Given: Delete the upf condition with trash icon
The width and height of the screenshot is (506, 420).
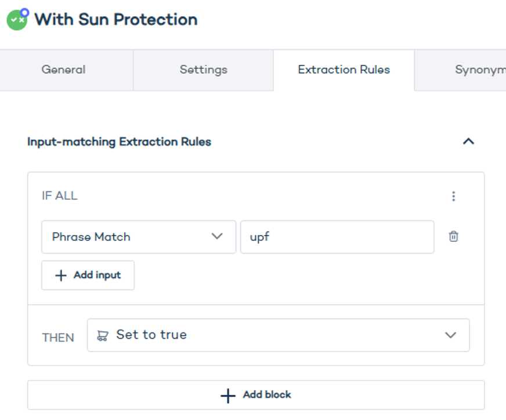Looking at the screenshot, I should (x=454, y=237).
